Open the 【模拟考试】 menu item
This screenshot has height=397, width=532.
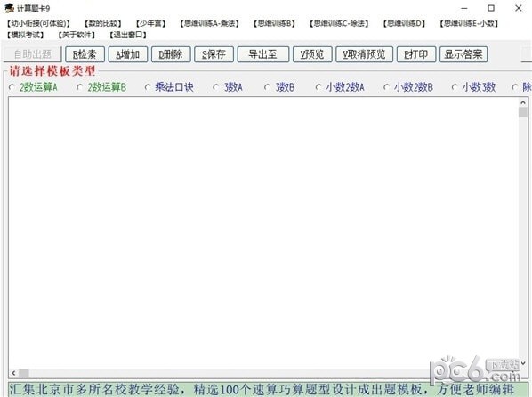tap(26, 35)
